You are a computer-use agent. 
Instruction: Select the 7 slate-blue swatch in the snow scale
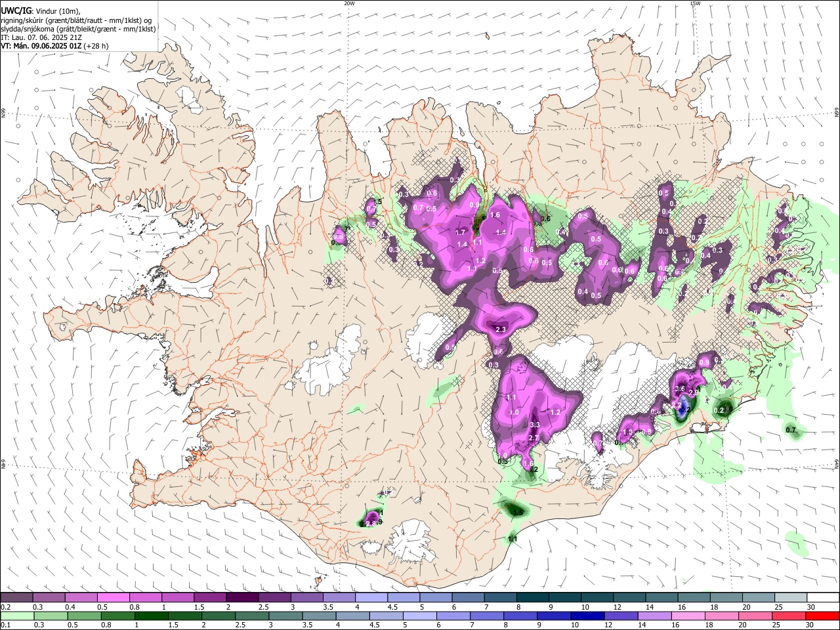pos(499,598)
